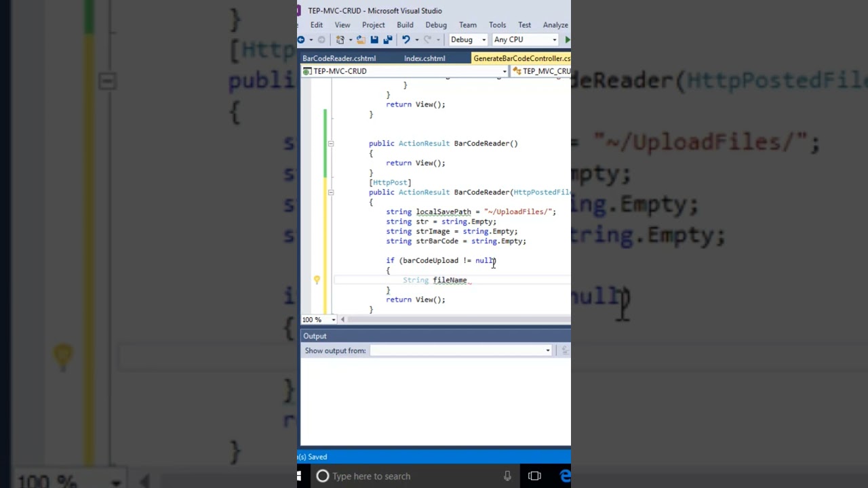Open the Build menu

click(x=405, y=25)
